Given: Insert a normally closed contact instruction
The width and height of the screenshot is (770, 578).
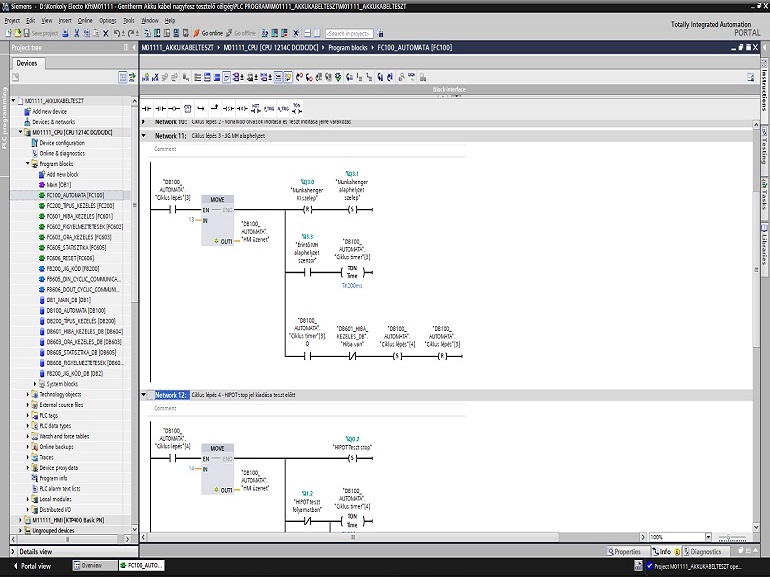Looking at the screenshot, I should click(160, 109).
